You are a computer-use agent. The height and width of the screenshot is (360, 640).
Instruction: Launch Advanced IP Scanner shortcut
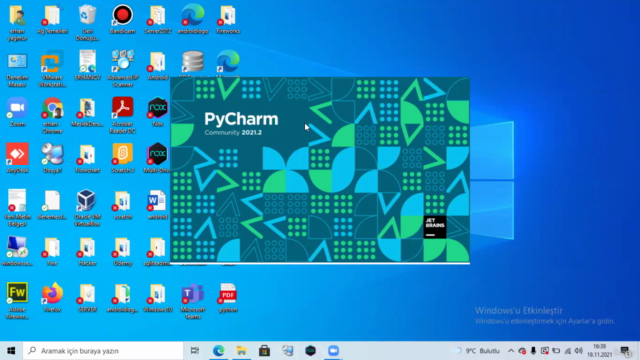coord(122,69)
